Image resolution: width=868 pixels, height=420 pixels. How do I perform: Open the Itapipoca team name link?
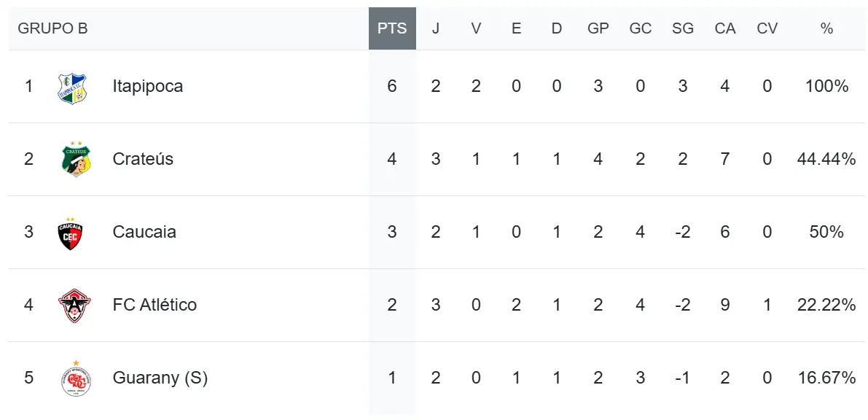pyautogui.click(x=148, y=86)
